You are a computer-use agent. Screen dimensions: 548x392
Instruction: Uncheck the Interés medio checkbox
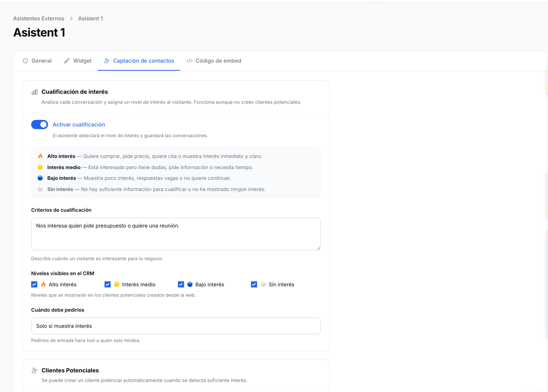tap(108, 284)
